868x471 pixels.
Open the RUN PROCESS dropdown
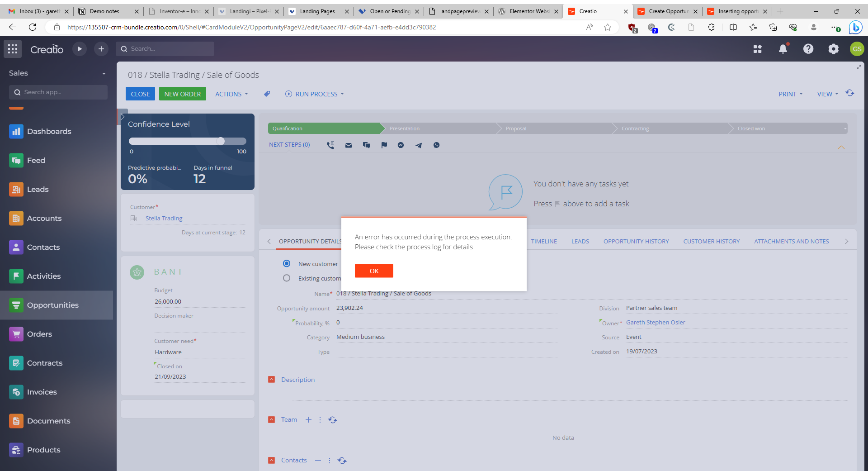click(x=315, y=94)
